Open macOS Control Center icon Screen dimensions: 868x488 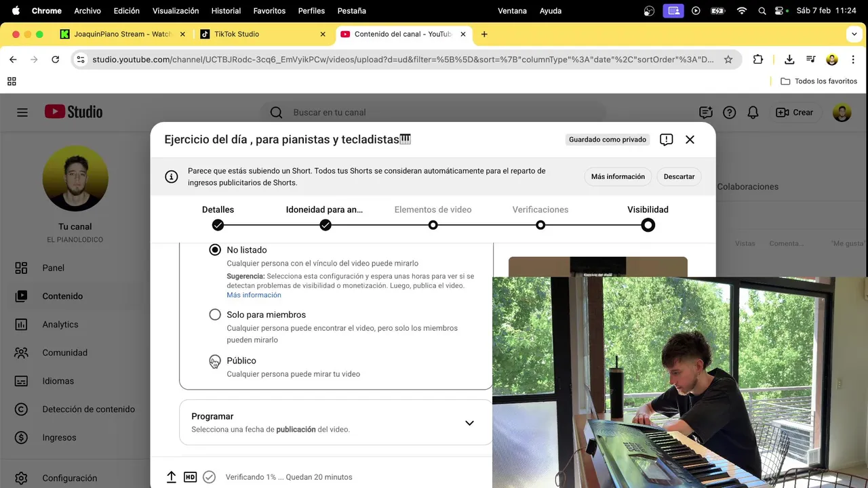pos(781,11)
